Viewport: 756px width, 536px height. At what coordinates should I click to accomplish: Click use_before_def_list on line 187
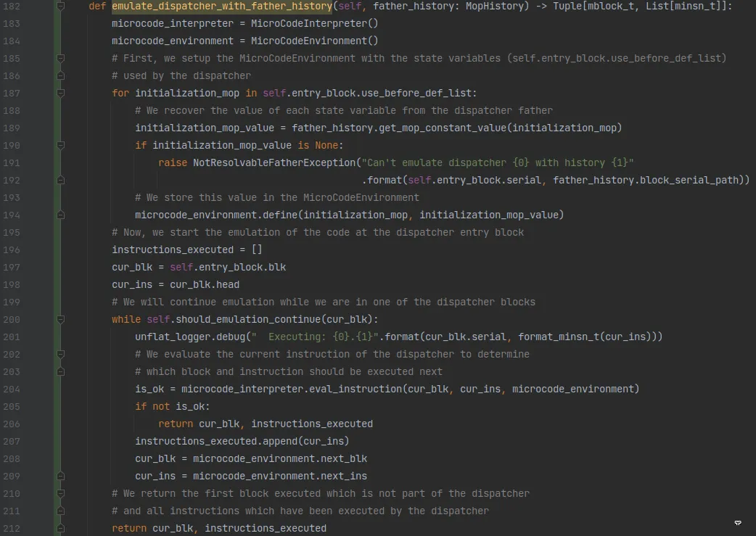416,93
